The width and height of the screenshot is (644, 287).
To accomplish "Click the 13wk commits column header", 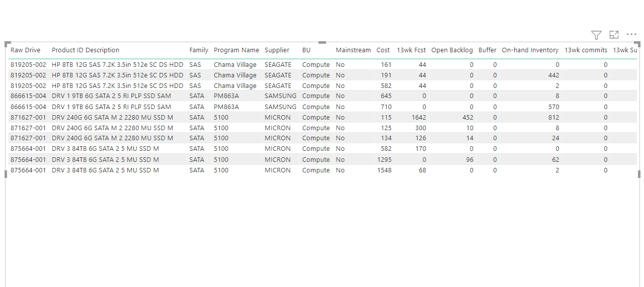I will [586, 50].
